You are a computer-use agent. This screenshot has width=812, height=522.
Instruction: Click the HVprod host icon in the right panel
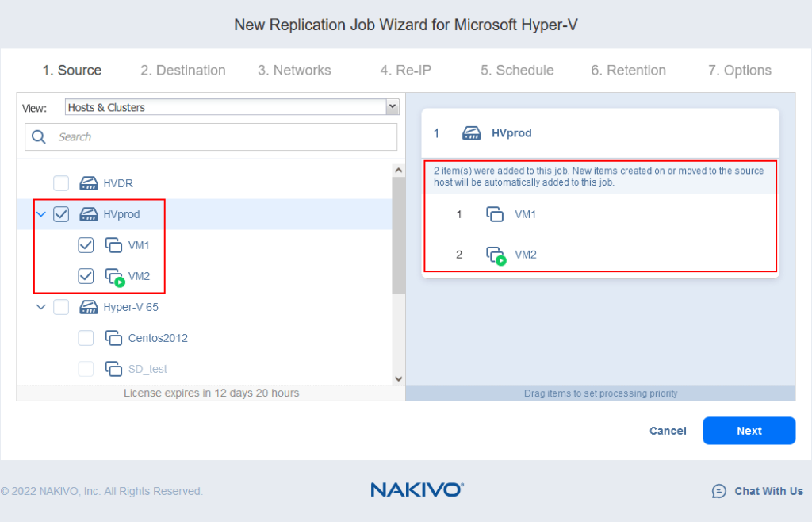pos(471,132)
